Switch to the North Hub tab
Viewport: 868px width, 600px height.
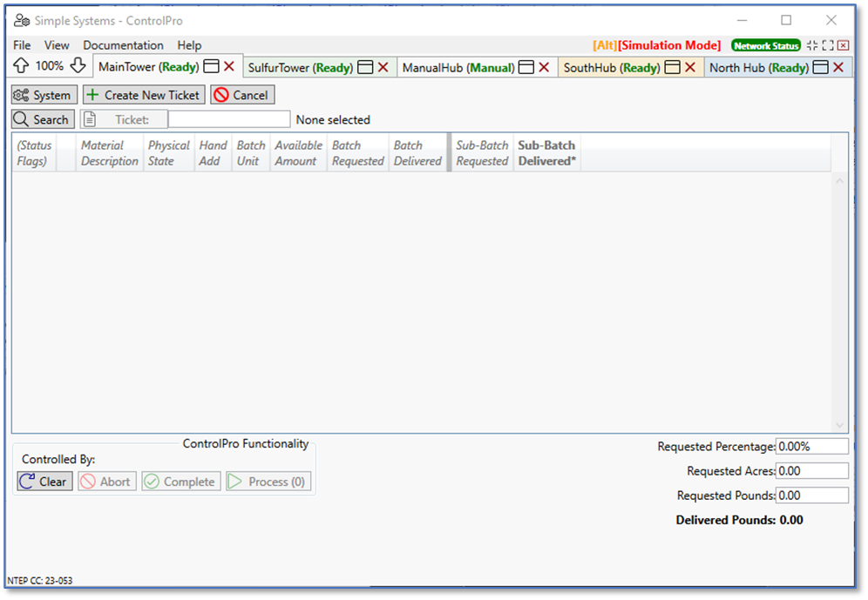(x=758, y=67)
